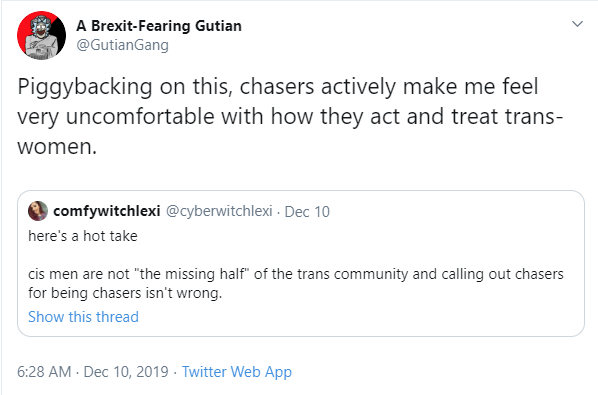The image size is (598, 395).
Task: Select the "Piggybacking on this" tweet line
Action: [x=278, y=87]
